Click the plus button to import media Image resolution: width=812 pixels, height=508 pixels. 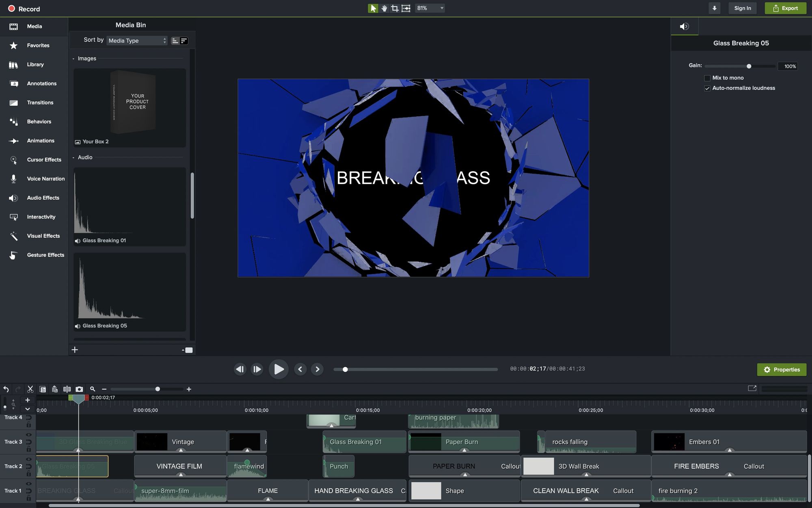click(x=75, y=350)
